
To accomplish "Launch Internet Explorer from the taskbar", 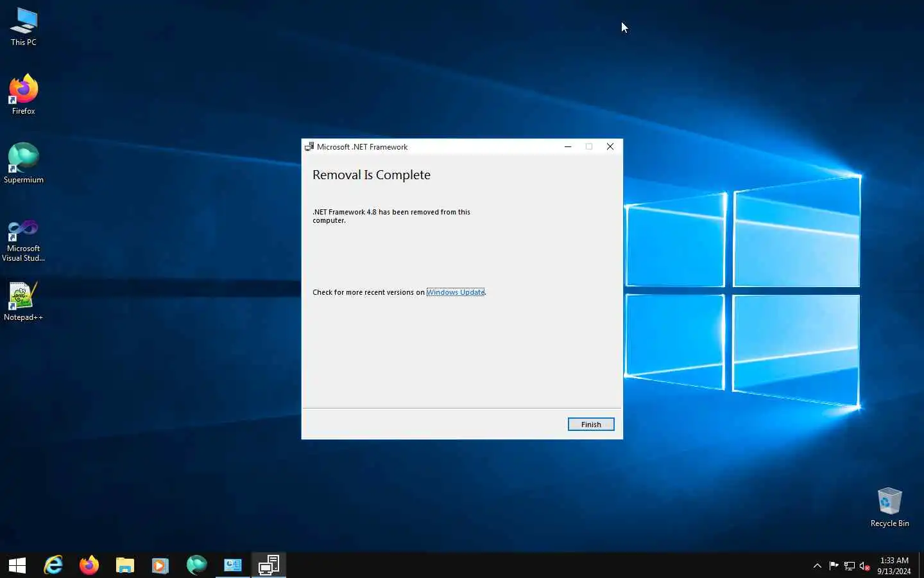I will coord(53,565).
